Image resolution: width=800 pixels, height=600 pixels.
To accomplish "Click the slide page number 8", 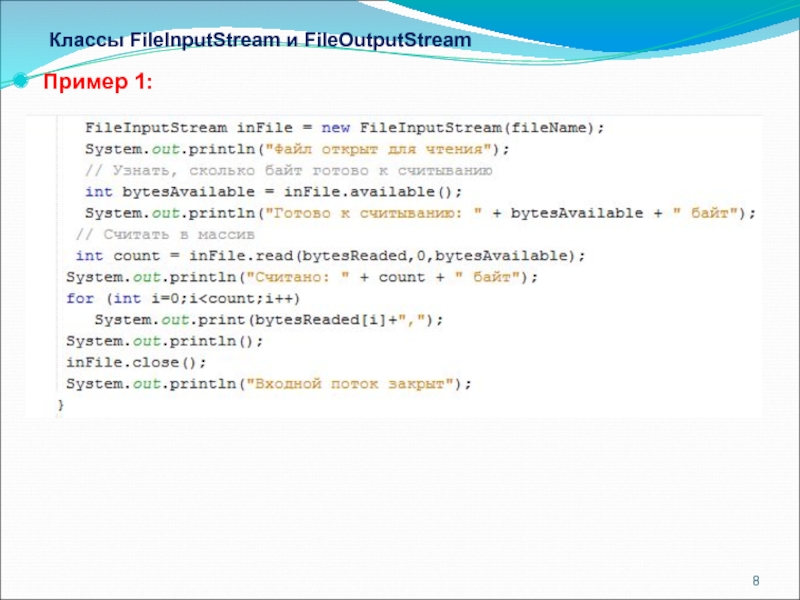I will click(x=756, y=581).
